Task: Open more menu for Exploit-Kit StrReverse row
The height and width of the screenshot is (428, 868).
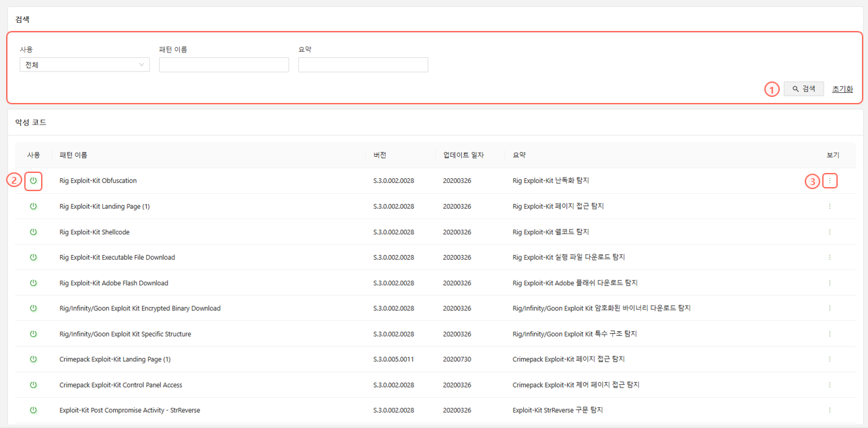Action: (830, 411)
